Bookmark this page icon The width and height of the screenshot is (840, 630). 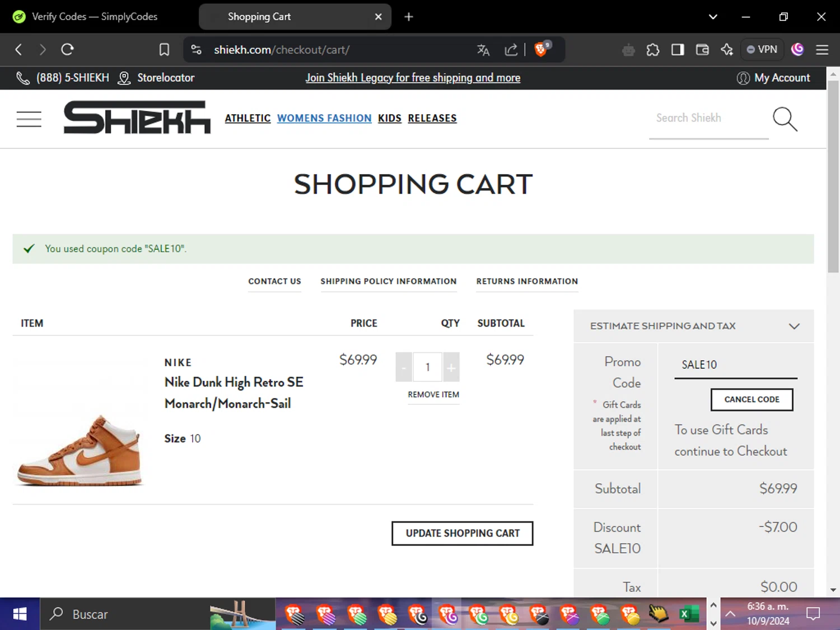point(164,50)
